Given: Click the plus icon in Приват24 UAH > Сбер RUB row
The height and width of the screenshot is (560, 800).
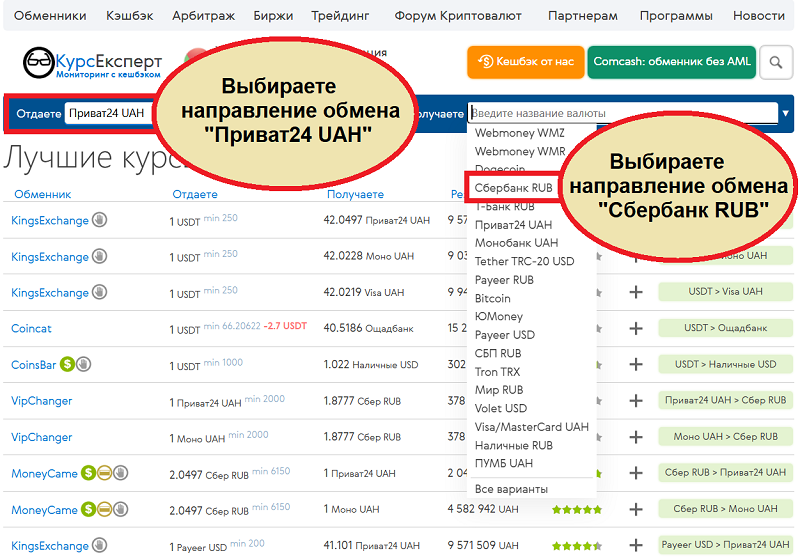Looking at the screenshot, I should coord(636,401).
